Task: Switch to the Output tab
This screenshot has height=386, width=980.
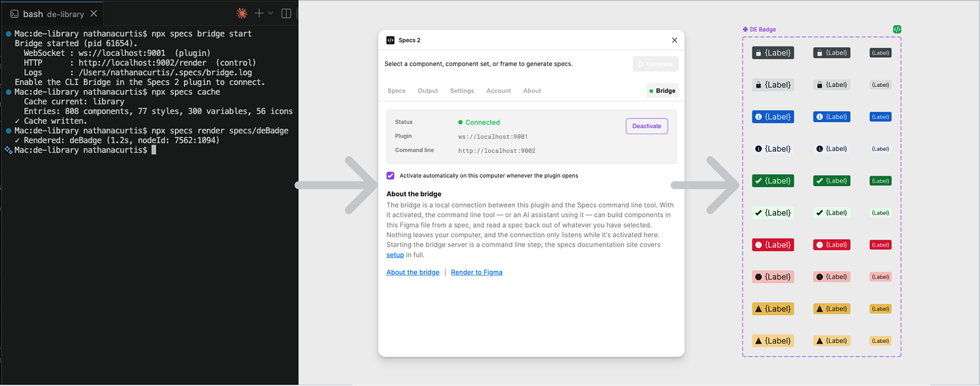Action: click(427, 91)
